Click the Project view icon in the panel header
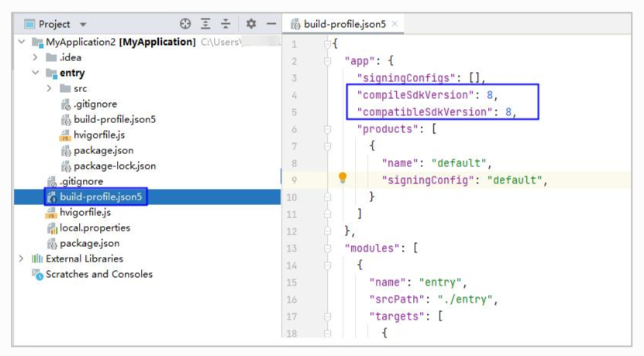 (x=29, y=24)
